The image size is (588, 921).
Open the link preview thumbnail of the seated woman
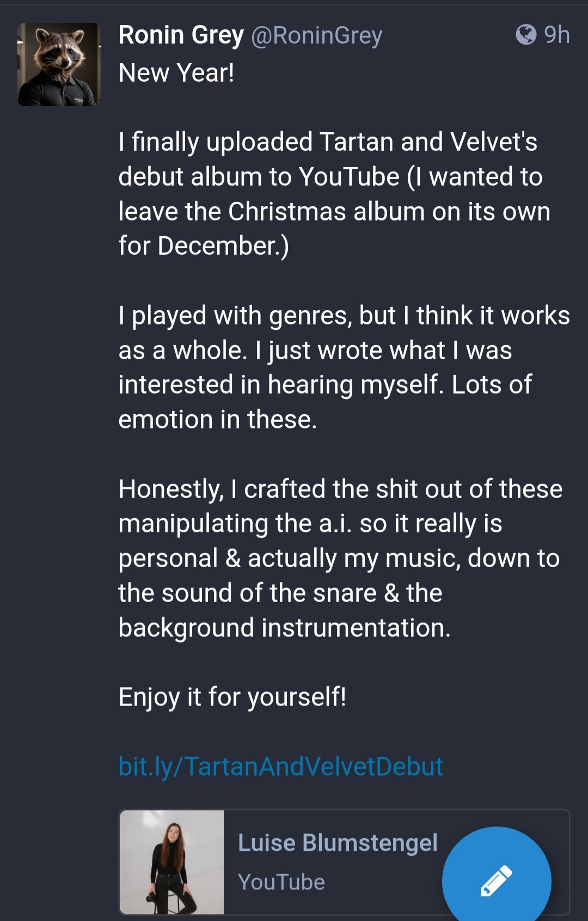coord(172,862)
